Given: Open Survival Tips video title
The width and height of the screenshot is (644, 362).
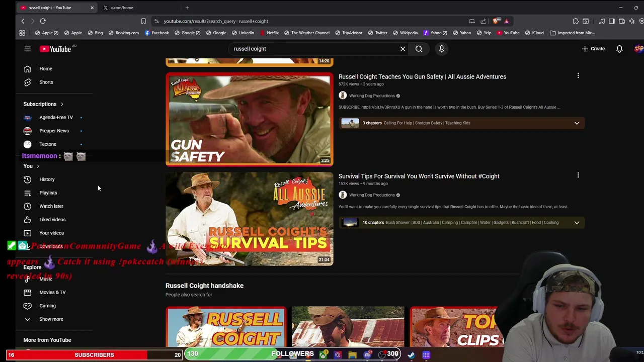Looking at the screenshot, I should pyautogui.click(x=419, y=176).
